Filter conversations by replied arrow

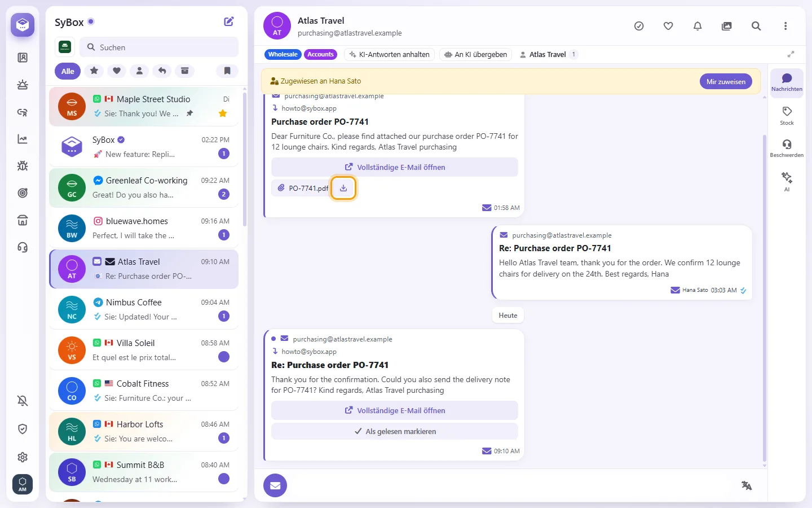[162, 71]
